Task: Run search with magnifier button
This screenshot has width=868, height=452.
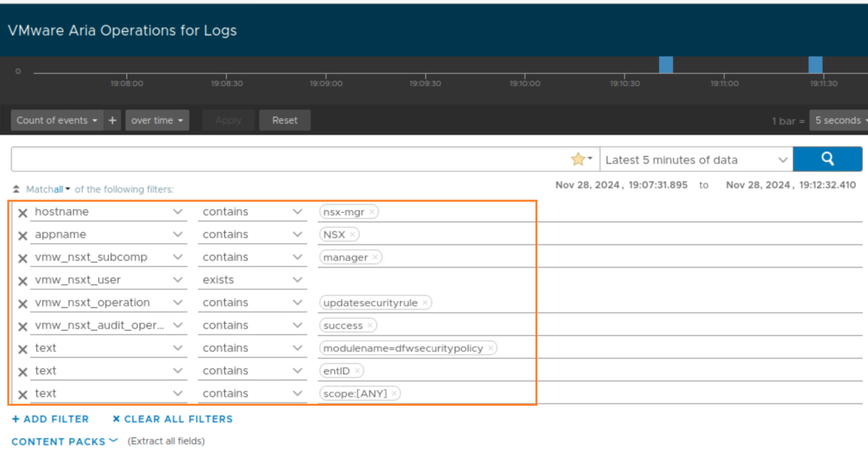Action: 827,159
